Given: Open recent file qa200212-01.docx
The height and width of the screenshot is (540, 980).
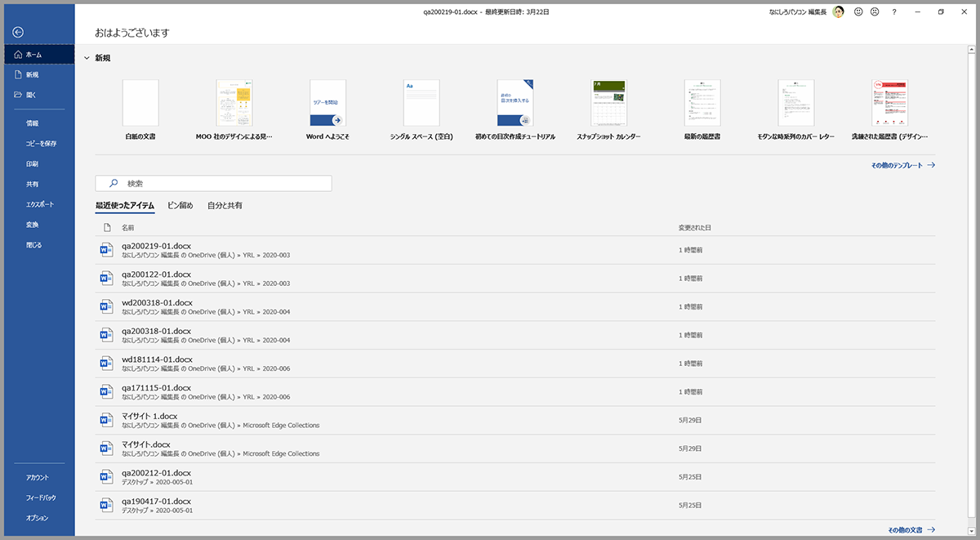Looking at the screenshot, I should tap(515, 476).
